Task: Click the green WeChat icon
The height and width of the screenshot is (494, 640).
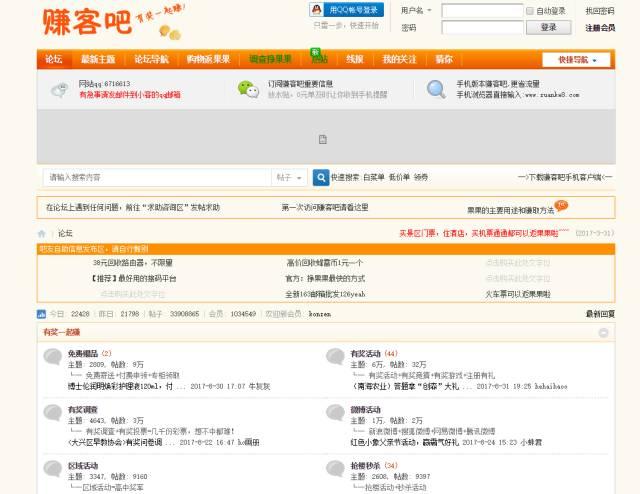Action: [x=248, y=89]
